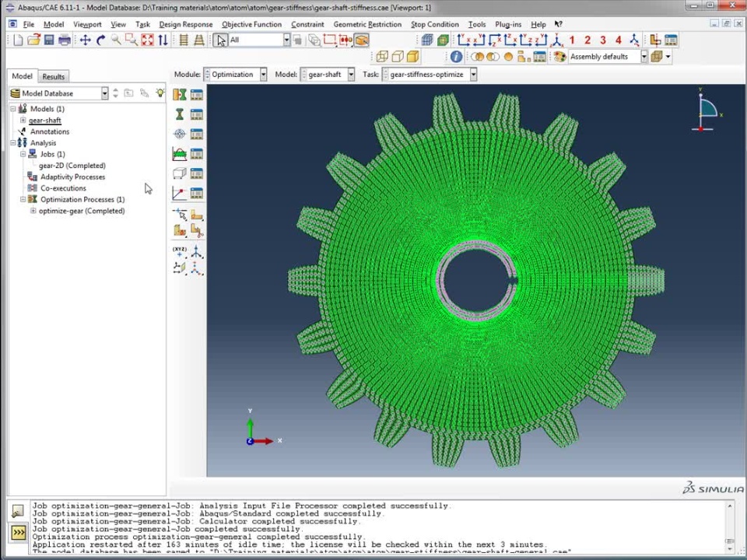Select the Pan View tool
Viewport: 747px width, 560px height.
[x=86, y=40]
